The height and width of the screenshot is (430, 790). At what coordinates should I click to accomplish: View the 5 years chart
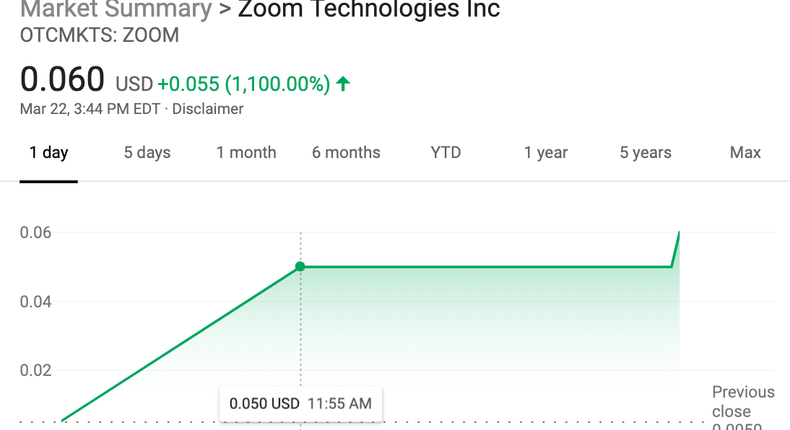click(x=645, y=153)
